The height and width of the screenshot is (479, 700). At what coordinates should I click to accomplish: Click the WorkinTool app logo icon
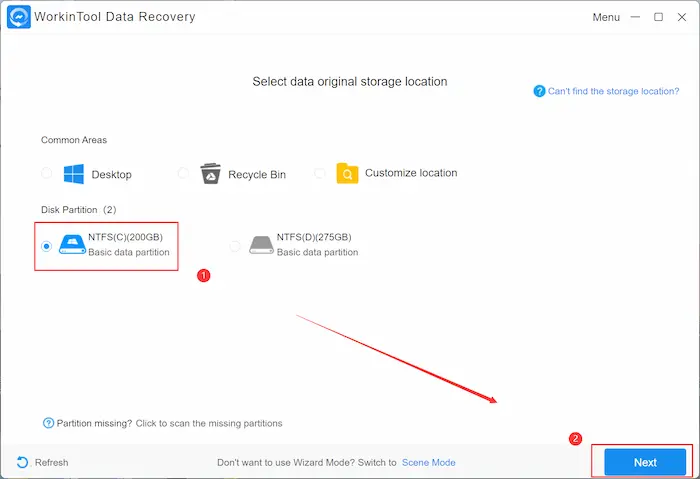pyautogui.click(x=20, y=17)
